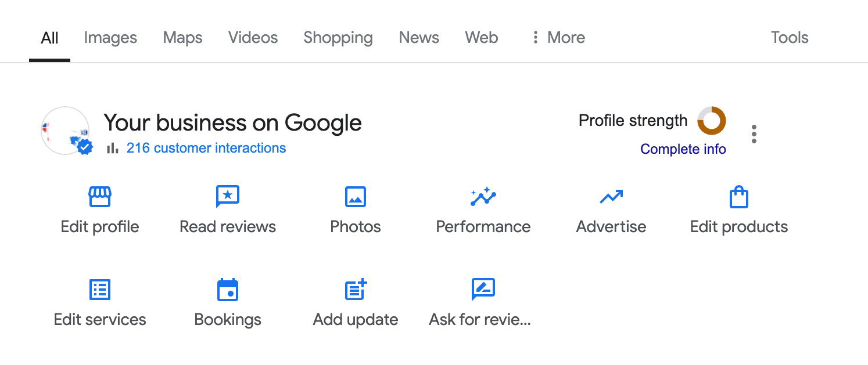The height and width of the screenshot is (365, 868).
Task: Switch to the News tab
Action: (x=419, y=38)
